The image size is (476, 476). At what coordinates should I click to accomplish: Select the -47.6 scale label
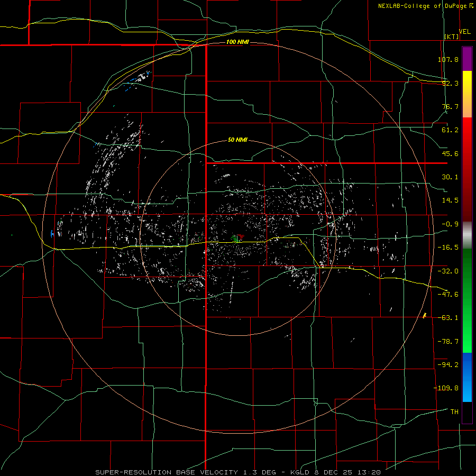tap(448, 295)
